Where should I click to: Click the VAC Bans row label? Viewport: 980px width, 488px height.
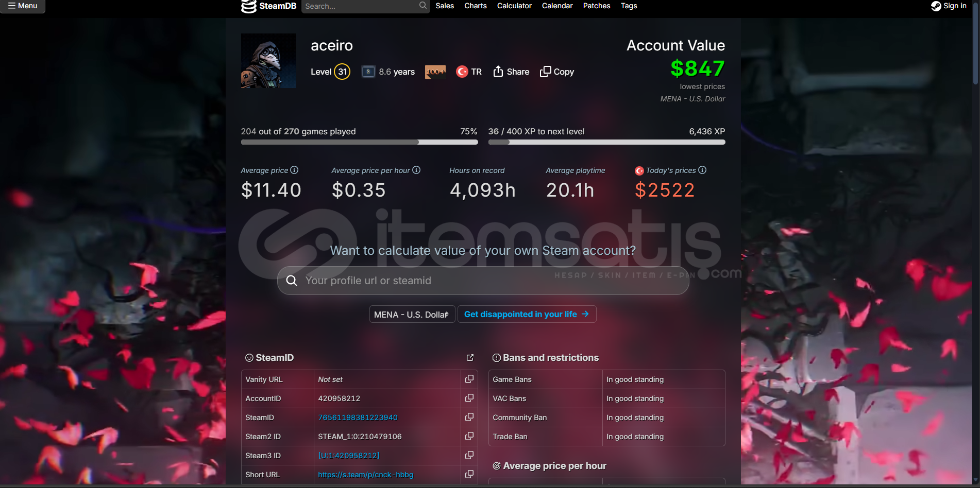point(510,398)
